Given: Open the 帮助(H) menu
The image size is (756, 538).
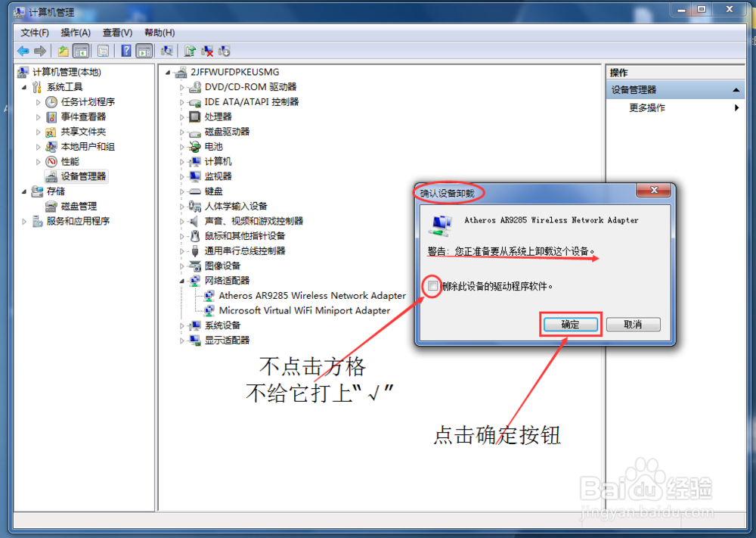Looking at the screenshot, I should point(159,33).
